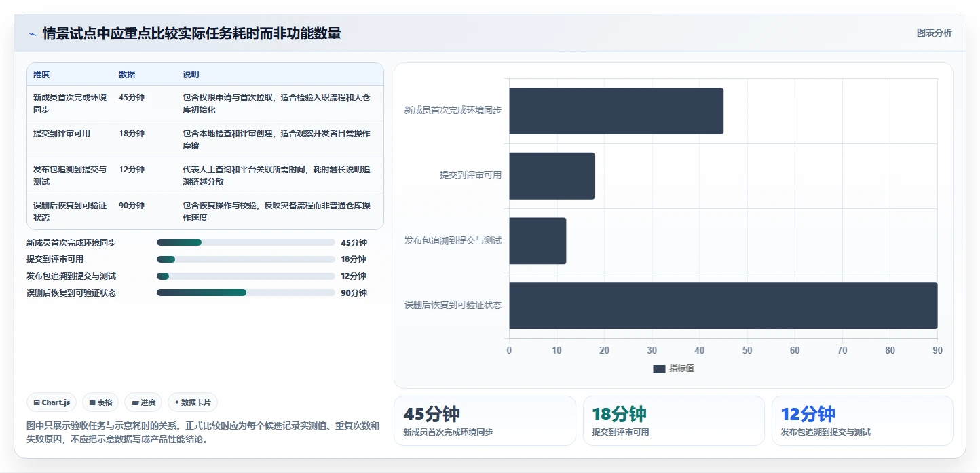Click the 指标值 legend color box
This screenshot has width=980, height=473.
659,368
